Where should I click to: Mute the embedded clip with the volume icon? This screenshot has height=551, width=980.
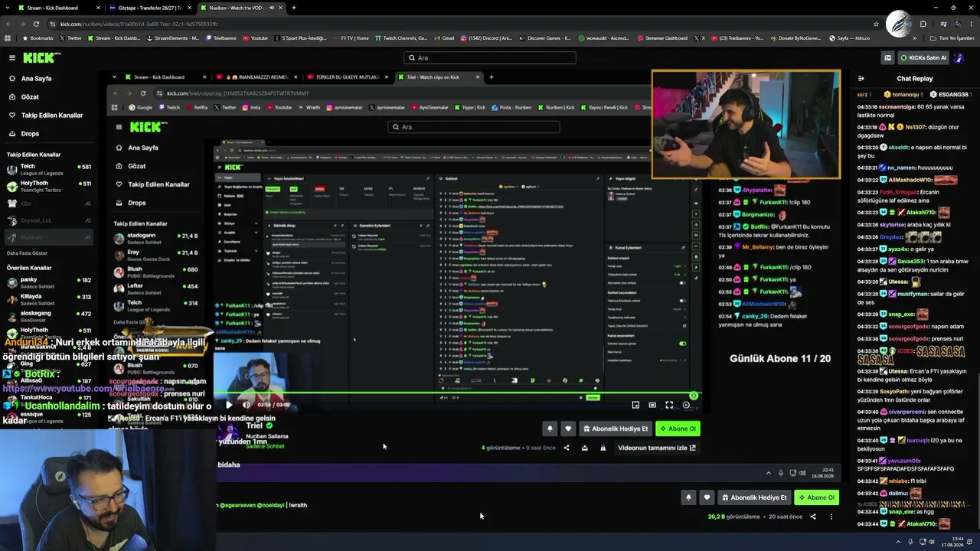click(x=246, y=405)
